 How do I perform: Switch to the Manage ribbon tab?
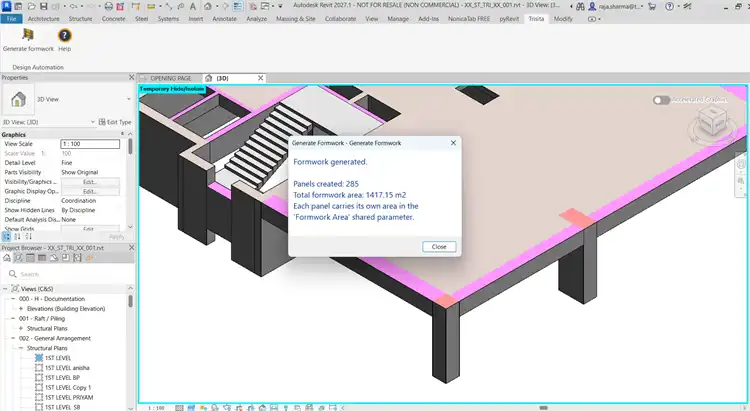[x=398, y=19]
